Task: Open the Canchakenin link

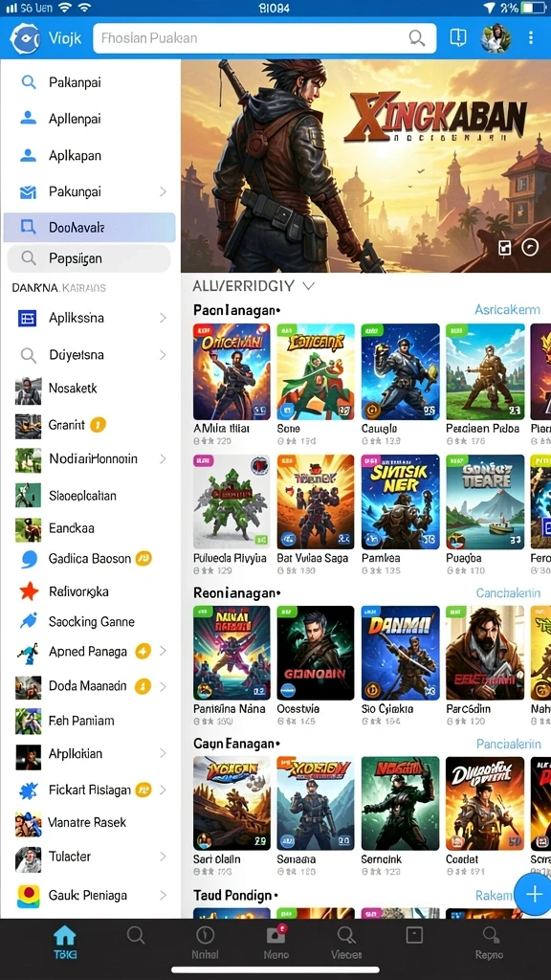Action: 508,592
